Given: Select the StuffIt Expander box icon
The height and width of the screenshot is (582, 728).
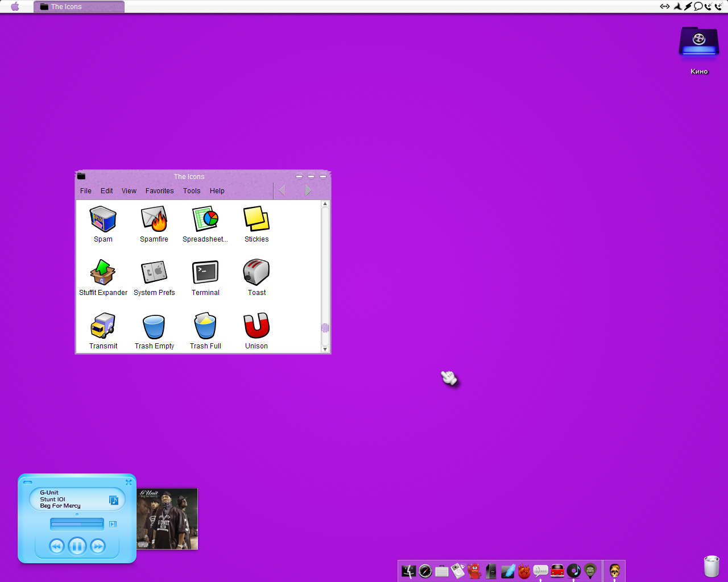Looking at the screenshot, I should point(103,273).
